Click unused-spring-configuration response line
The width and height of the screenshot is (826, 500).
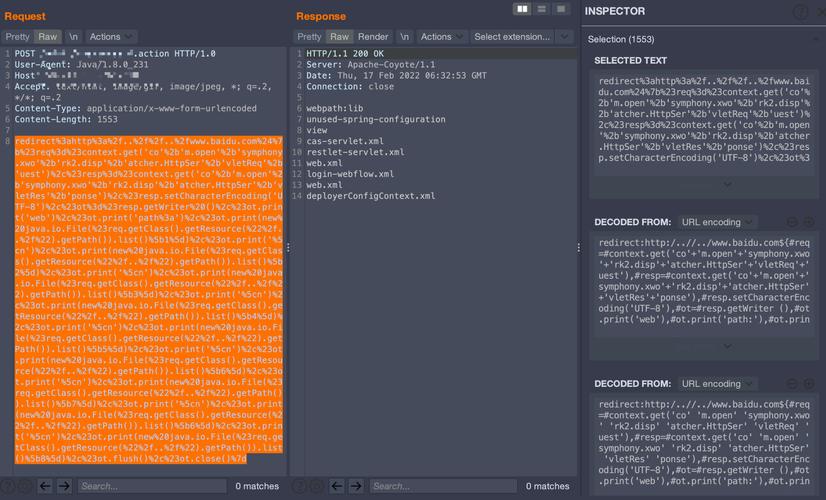[376, 120]
